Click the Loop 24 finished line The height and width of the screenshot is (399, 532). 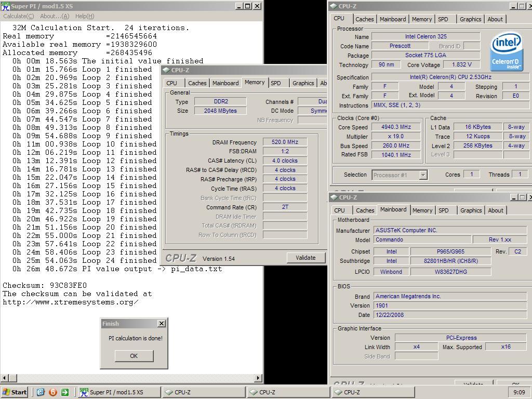tap(85, 261)
